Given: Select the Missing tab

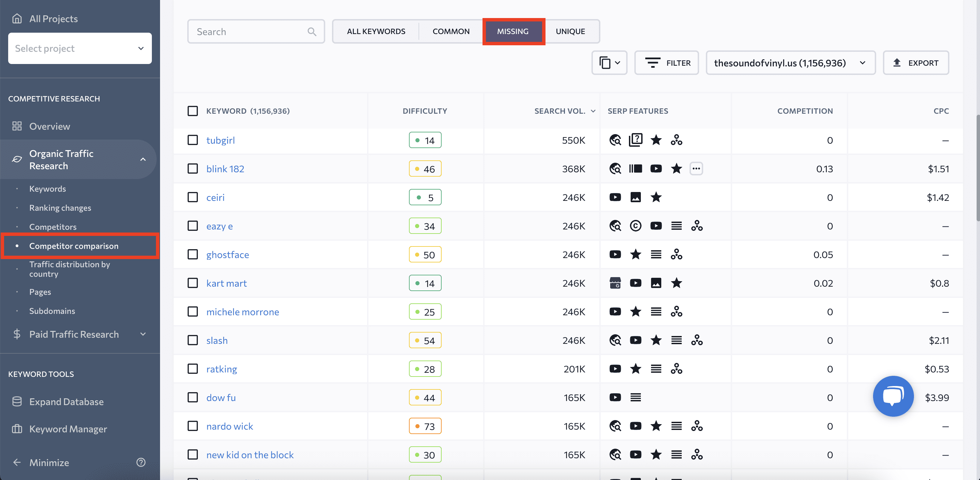Looking at the screenshot, I should click(x=513, y=31).
